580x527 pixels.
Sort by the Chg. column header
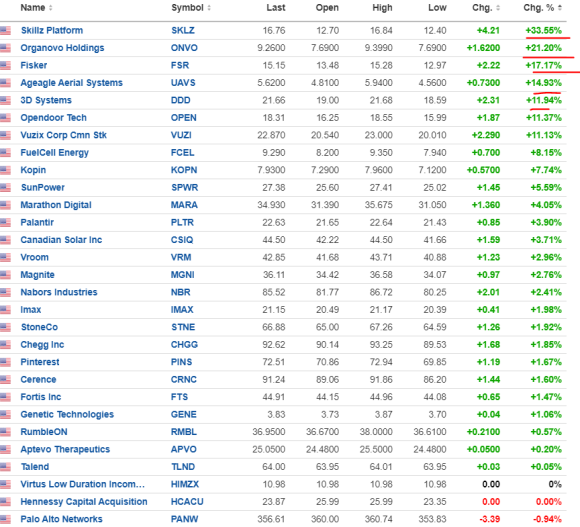(486, 8)
